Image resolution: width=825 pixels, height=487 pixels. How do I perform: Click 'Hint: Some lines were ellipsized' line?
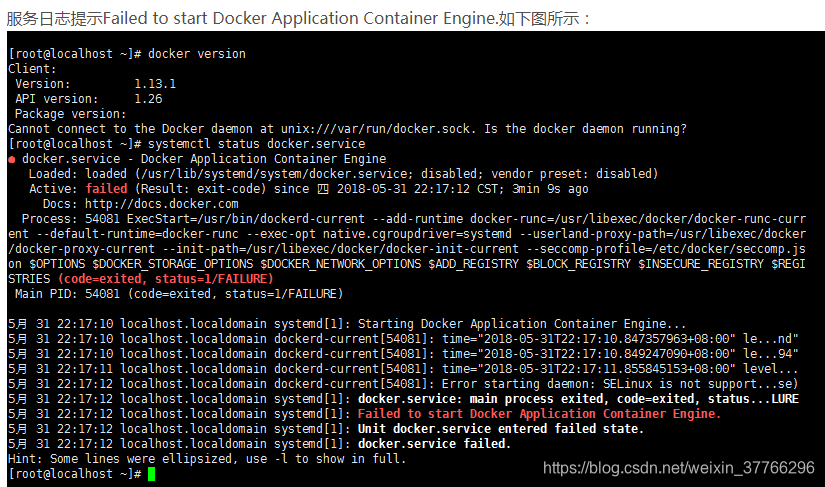207,459
